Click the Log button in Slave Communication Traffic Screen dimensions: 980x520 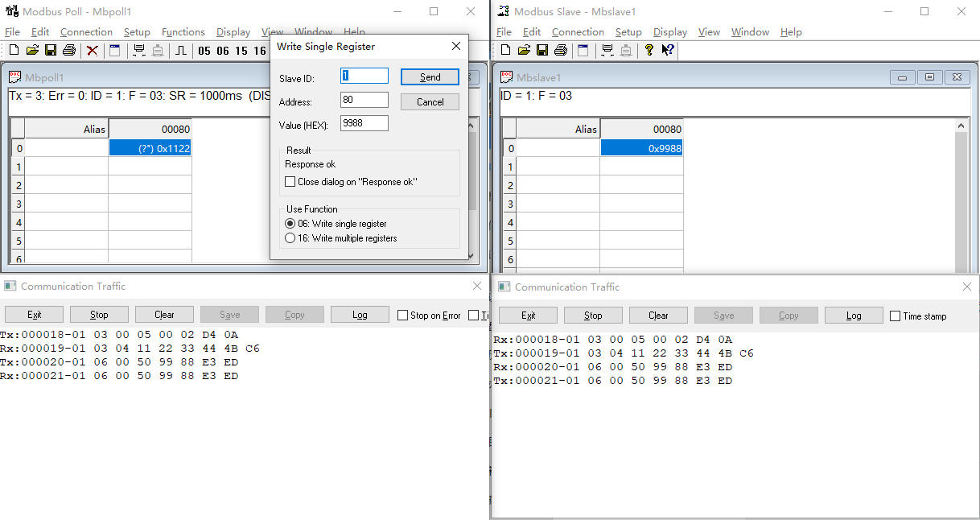tap(854, 316)
